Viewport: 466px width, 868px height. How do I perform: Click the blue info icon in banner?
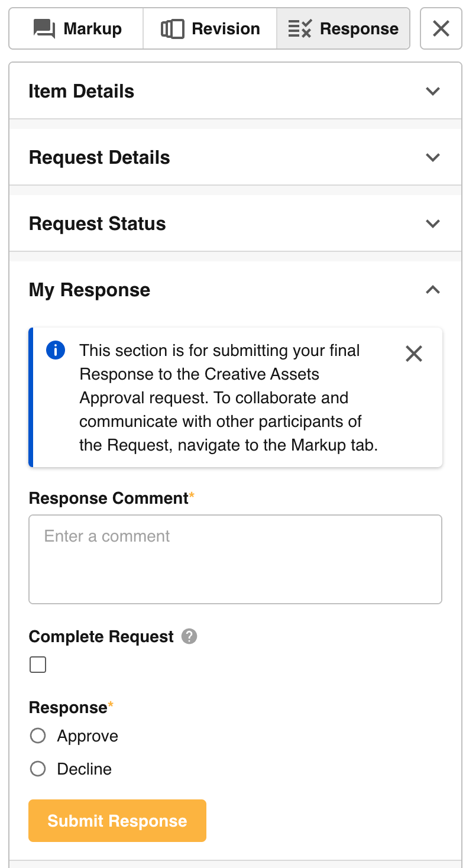(55, 350)
